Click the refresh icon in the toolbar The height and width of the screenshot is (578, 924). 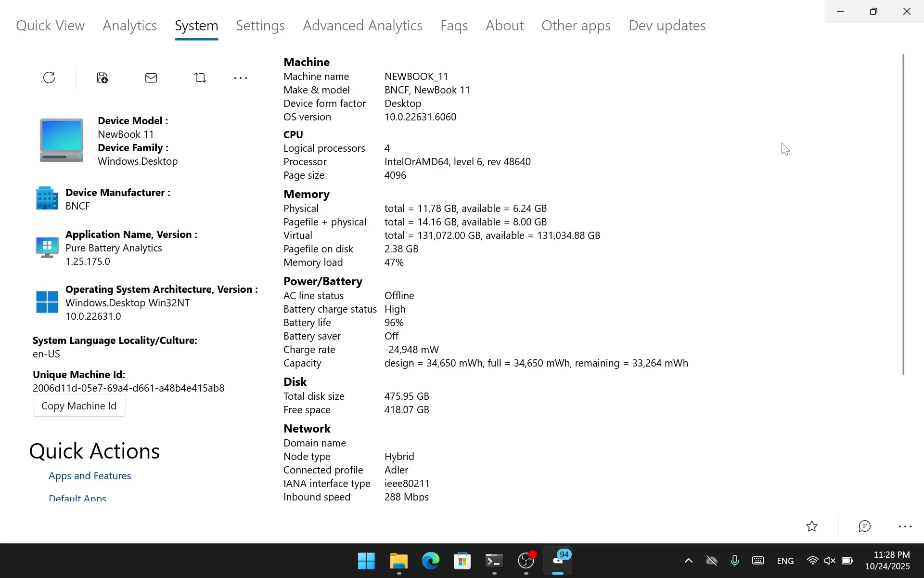49,78
